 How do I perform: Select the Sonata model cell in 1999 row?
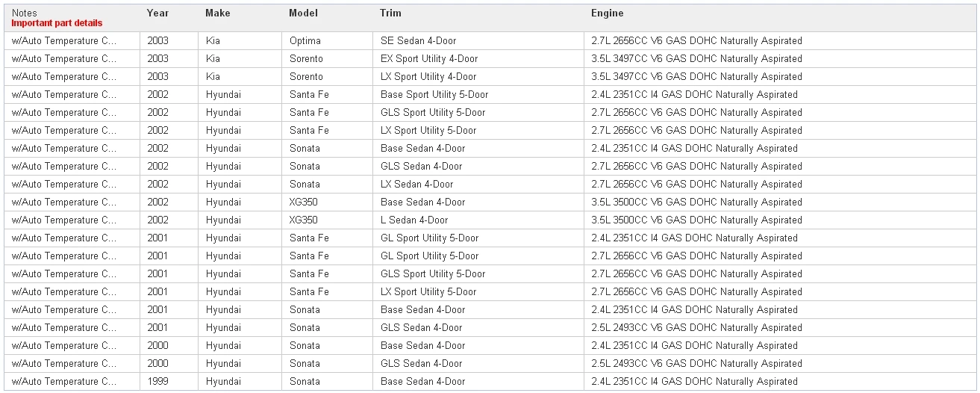305,382
